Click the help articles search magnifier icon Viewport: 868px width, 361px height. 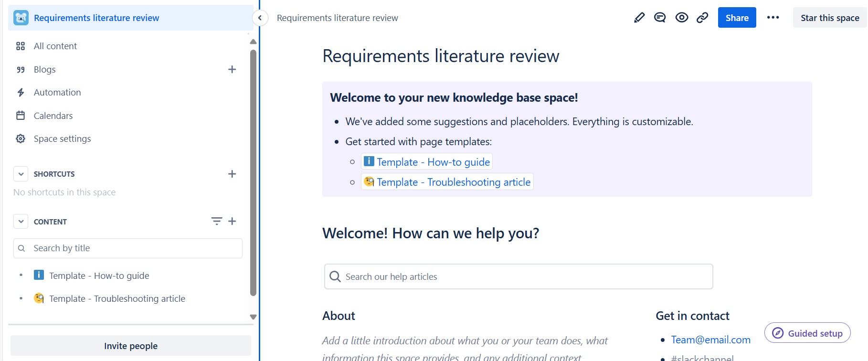pyautogui.click(x=335, y=276)
